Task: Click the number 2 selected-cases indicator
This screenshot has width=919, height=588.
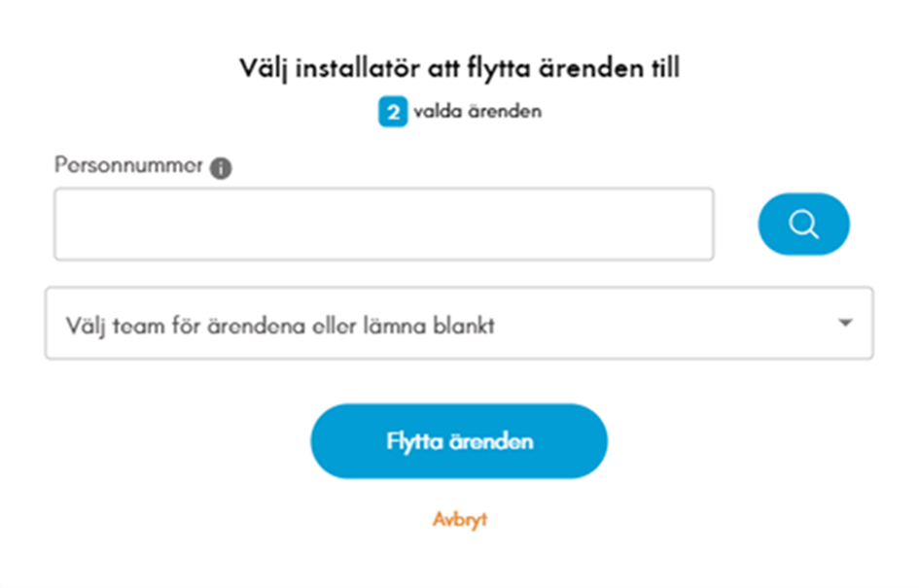Action: (392, 113)
